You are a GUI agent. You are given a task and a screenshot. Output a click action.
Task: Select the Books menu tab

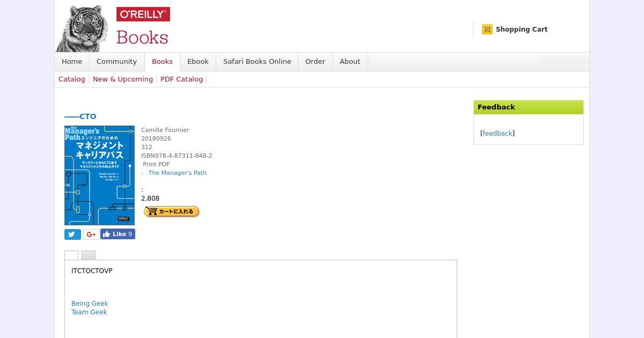(x=162, y=62)
